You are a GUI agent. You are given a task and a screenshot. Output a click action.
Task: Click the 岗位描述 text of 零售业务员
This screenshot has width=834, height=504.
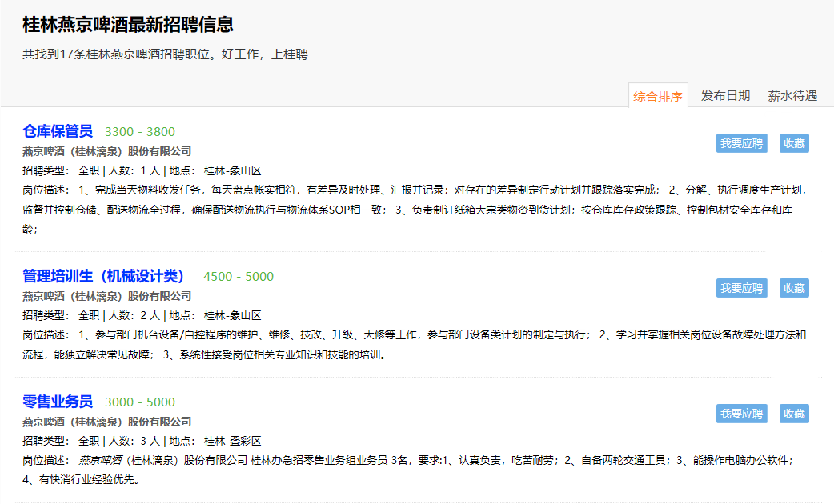[x=408, y=470]
